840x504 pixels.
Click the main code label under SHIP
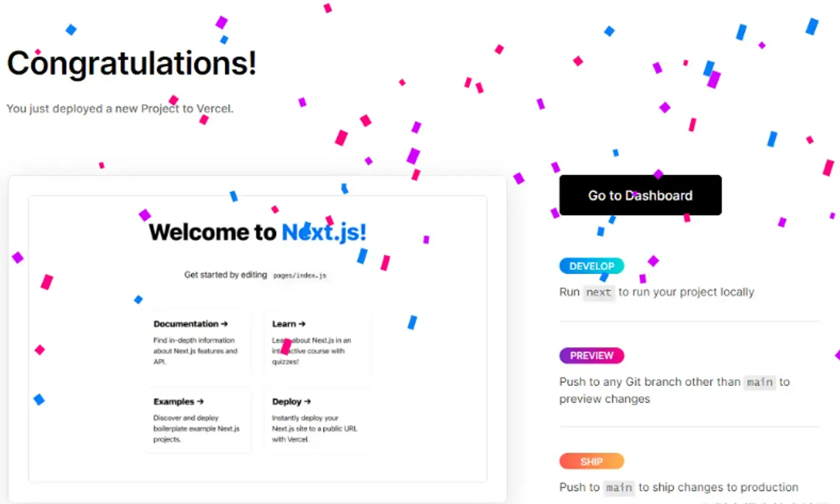(619, 488)
